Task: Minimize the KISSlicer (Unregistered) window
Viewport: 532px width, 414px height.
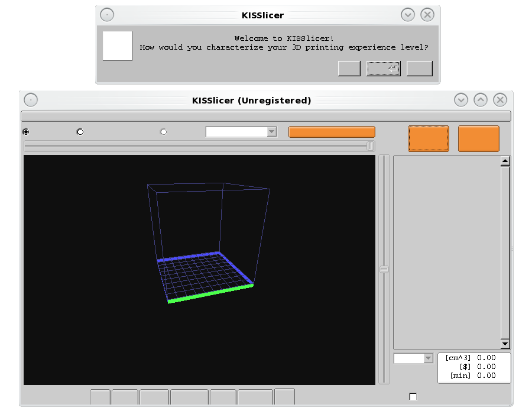Action: pyautogui.click(x=461, y=100)
